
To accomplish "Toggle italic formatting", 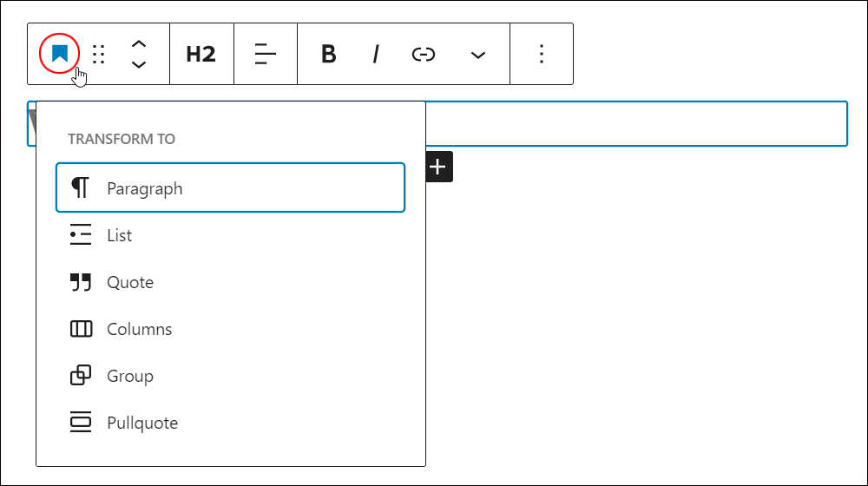I will 376,54.
